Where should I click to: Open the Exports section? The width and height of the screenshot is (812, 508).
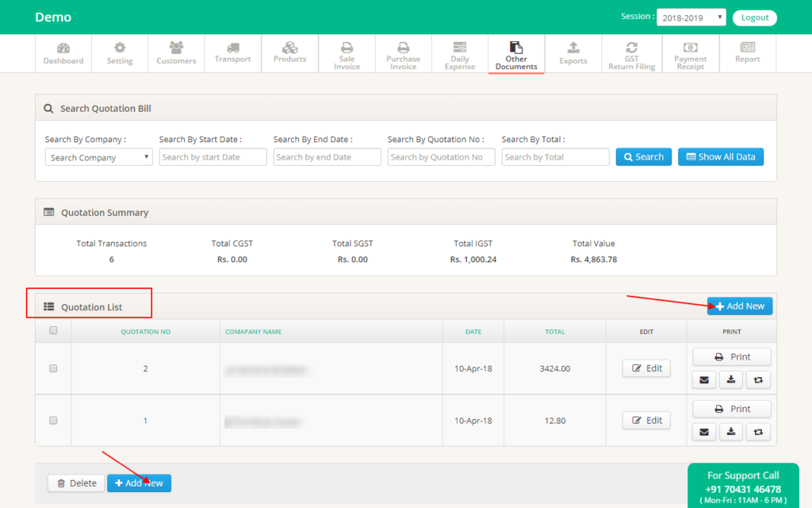click(x=573, y=53)
